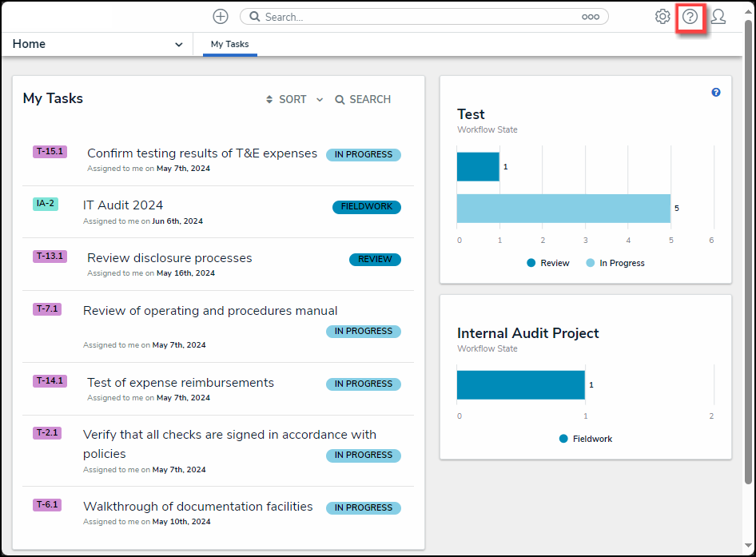
Task: Click into the top Search field
Action: (420, 17)
